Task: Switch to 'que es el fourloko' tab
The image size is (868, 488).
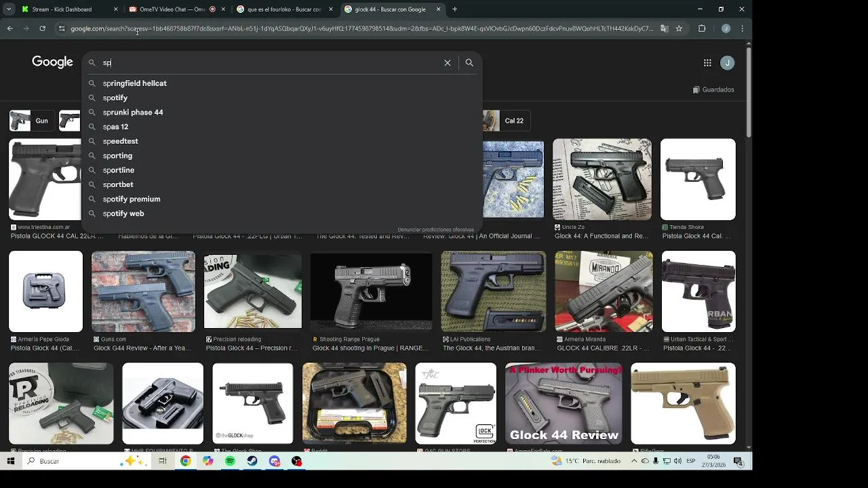Action: point(283,9)
